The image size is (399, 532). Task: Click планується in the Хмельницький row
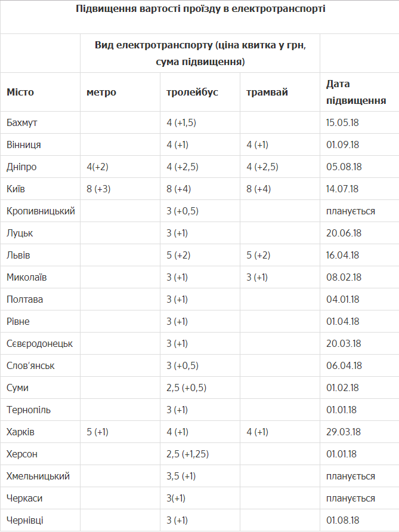tap(351, 476)
